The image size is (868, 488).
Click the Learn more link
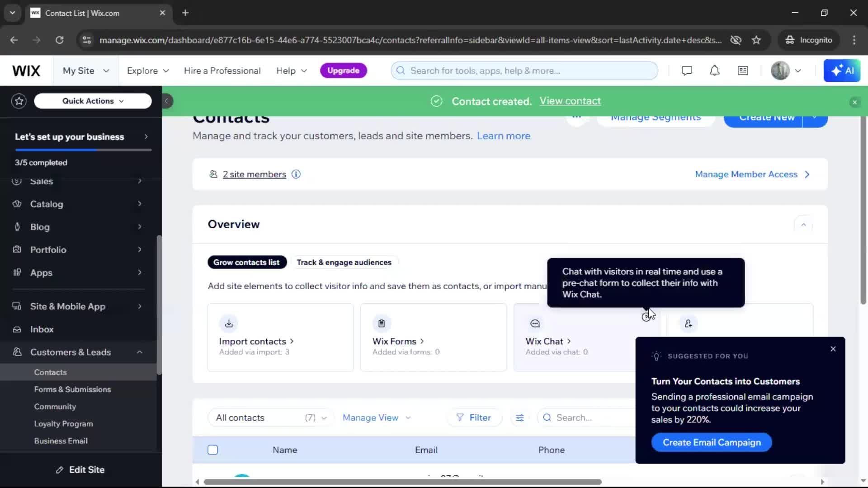click(x=504, y=136)
